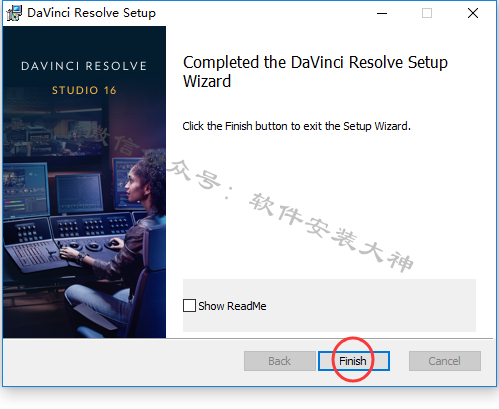Screen dimensions: 499x409
Task: Close the DaVinci Resolve Setup window
Action: pos(473,13)
